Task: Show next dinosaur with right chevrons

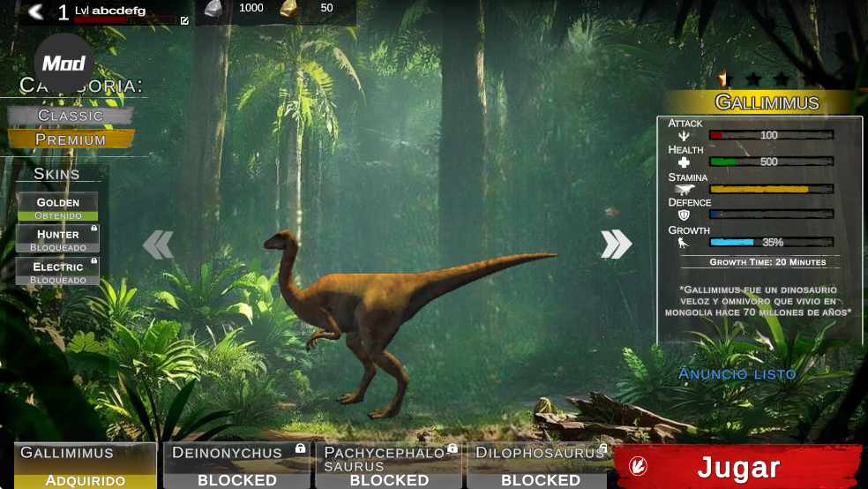Action: pos(616,244)
